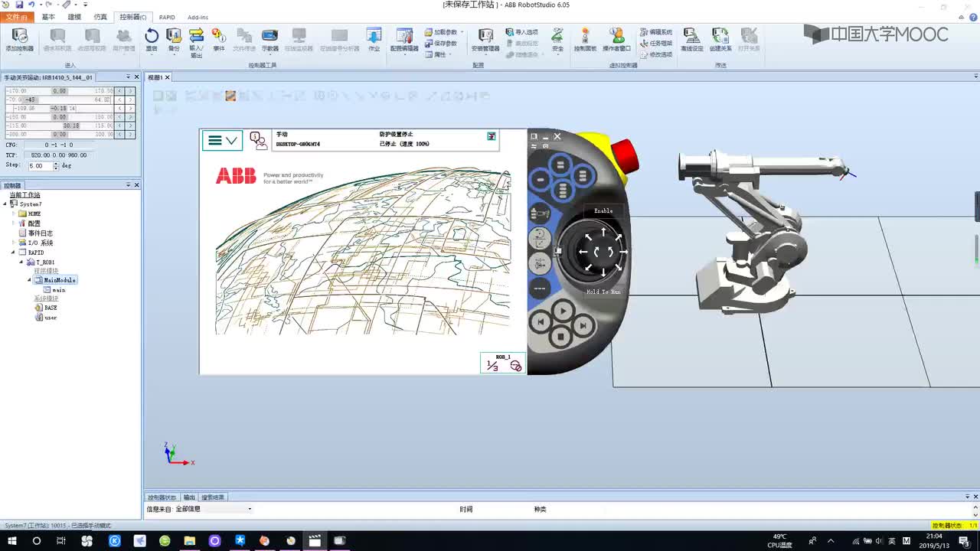This screenshot has width=980, height=551.
Task: Collapse the T_ROB1 task node
Action: coord(21,262)
